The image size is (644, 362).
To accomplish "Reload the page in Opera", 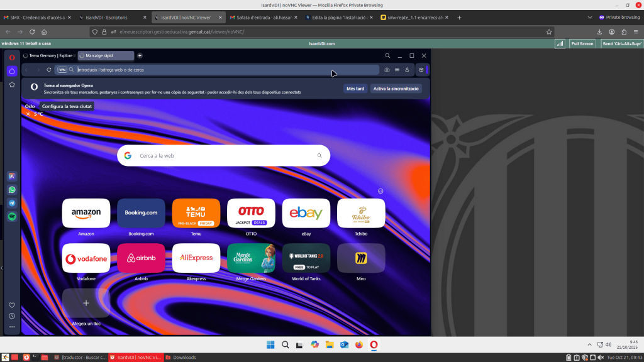I will (x=48, y=70).
